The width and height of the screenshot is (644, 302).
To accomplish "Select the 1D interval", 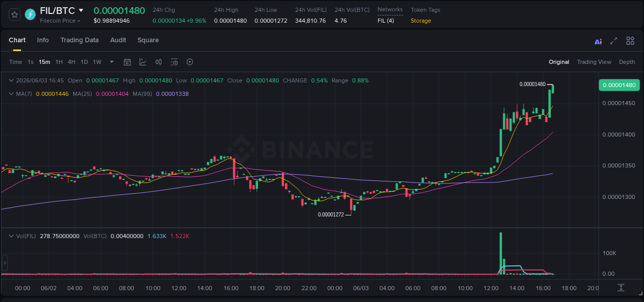I will (x=84, y=62).
